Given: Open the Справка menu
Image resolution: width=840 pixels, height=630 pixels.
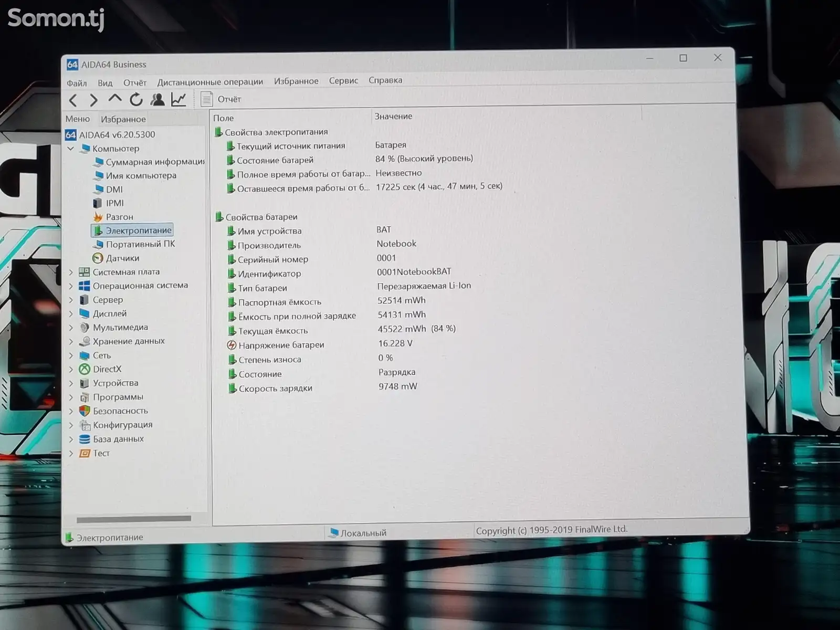Looking at the screenshot, I should tap(385, 80).
